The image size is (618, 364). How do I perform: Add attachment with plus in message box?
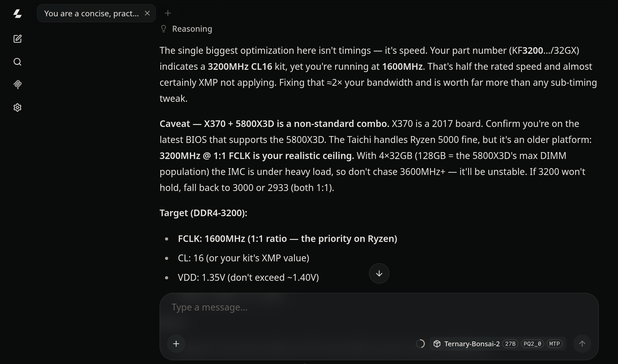[x=176, y=344]
